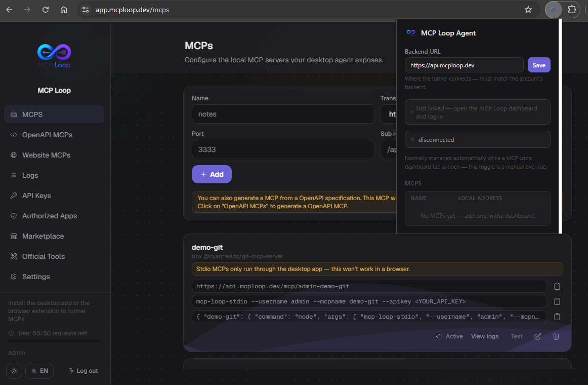Select the demo-git JSON config text
This screenshot has width=588, height=385.
pos(367,317)
